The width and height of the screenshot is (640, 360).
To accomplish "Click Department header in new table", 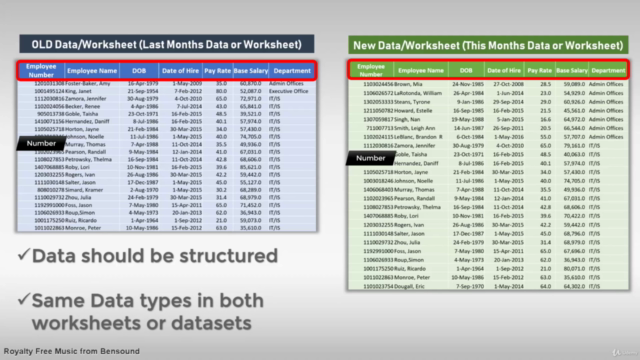I will point(608,70).
